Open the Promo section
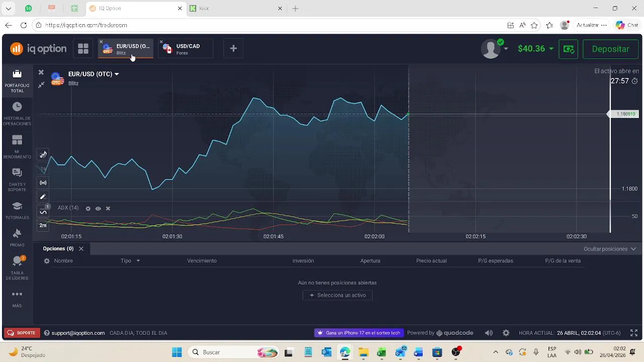The image size is (644, 362). point(17,238)
